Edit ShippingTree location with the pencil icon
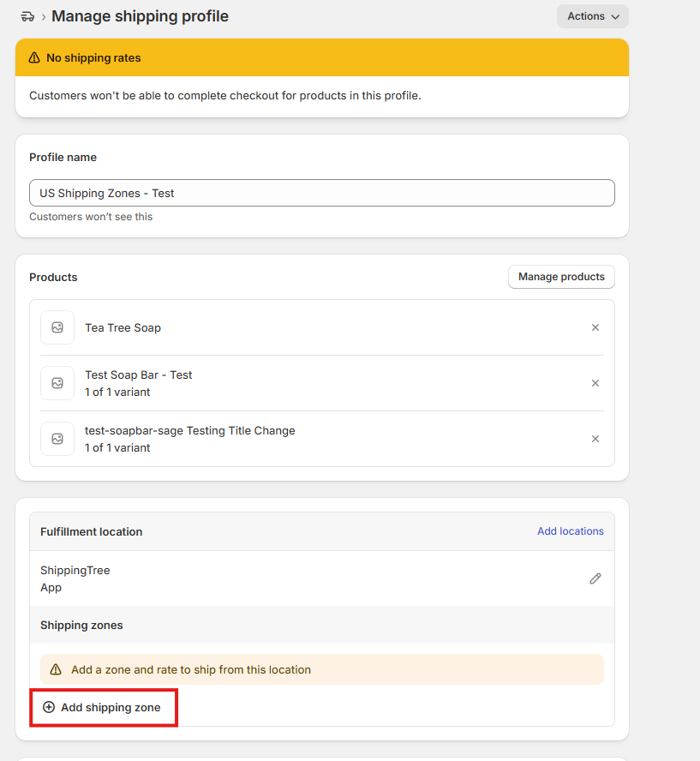Screen dimensions: 700x761 click(595, 578)
